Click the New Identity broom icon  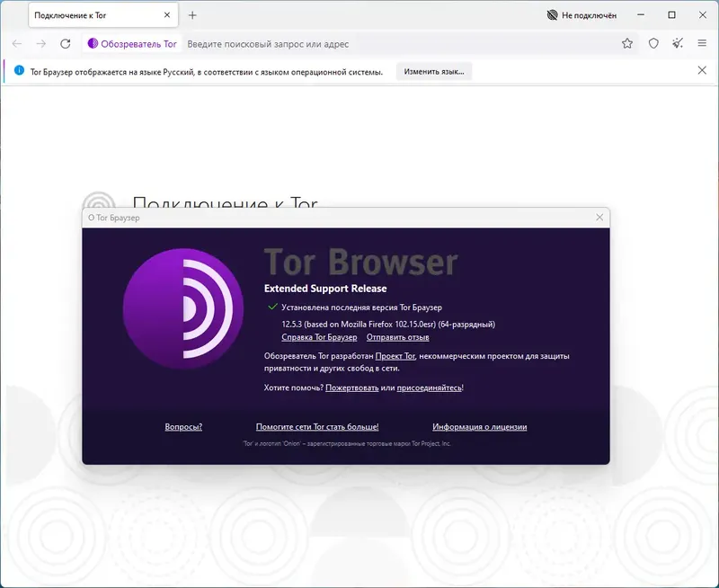tap(678, 43)
